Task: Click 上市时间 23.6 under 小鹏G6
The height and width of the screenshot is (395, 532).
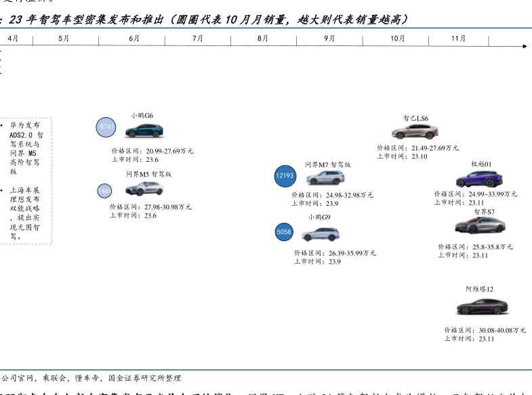Action: pyautogui.click(x=135, y=160)
